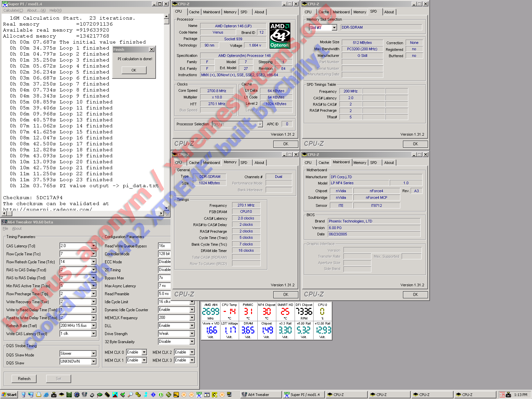Screen dimensions: 532x399
Task: Click Super PI vertical scrollbar down arrow
Action: click(167, 208)
